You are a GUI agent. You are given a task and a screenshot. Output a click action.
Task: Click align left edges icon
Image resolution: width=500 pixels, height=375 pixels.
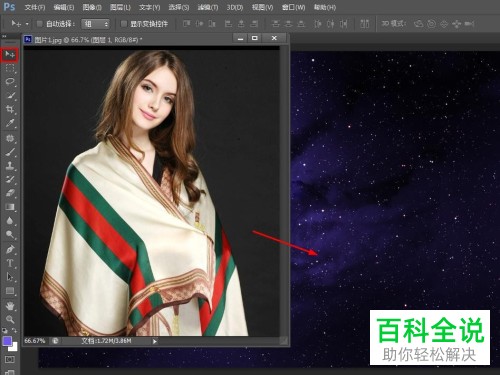point(229,24)
